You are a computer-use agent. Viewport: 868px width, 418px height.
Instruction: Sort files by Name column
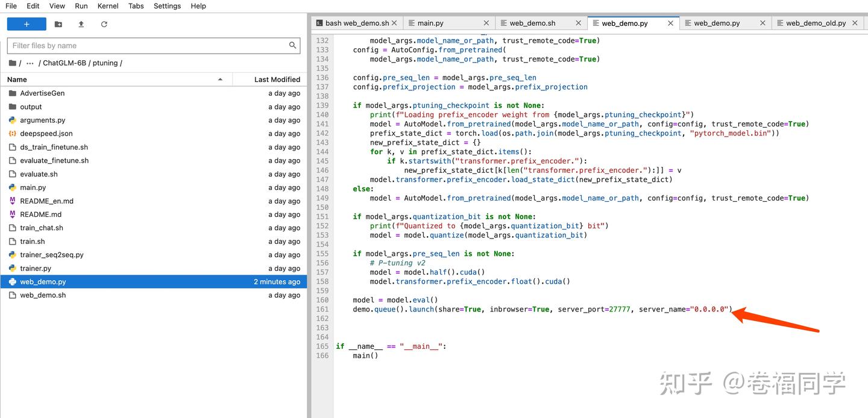(17, 80)
